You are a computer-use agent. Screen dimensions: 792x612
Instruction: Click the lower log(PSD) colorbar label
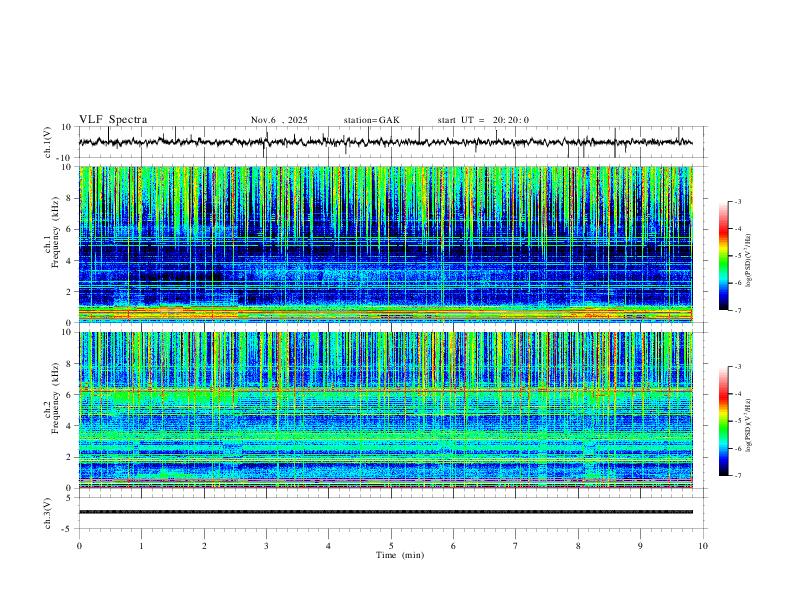click(x=748, y=426)
